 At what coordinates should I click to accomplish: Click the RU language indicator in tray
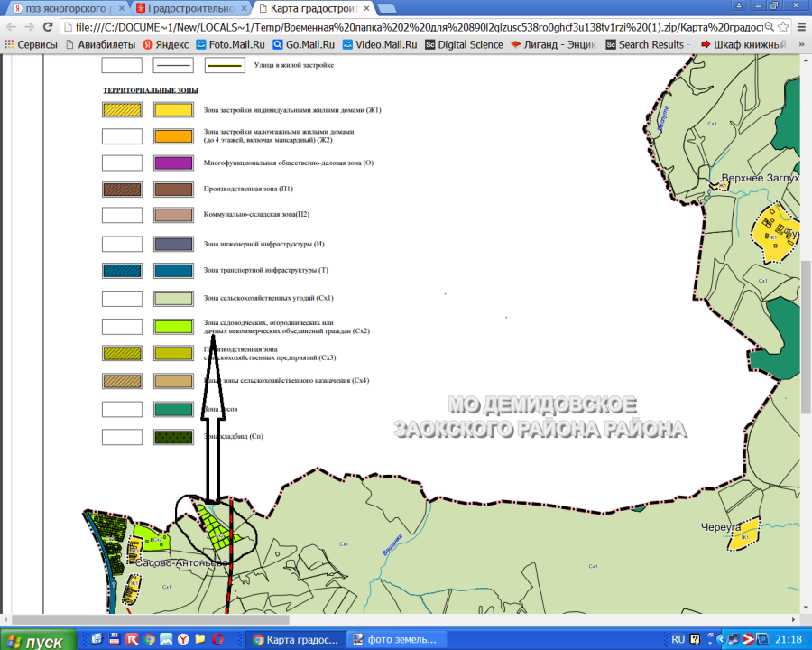click(678, 640)
